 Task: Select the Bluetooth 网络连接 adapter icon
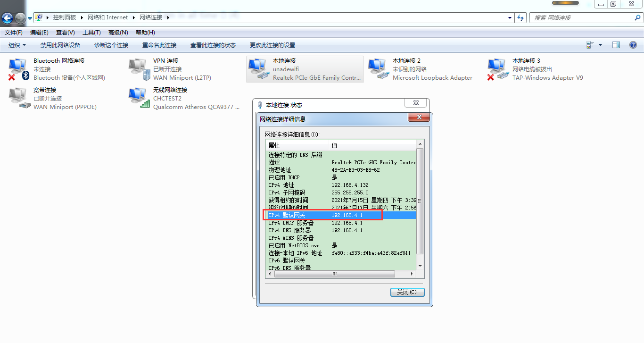tap(19, 69)
